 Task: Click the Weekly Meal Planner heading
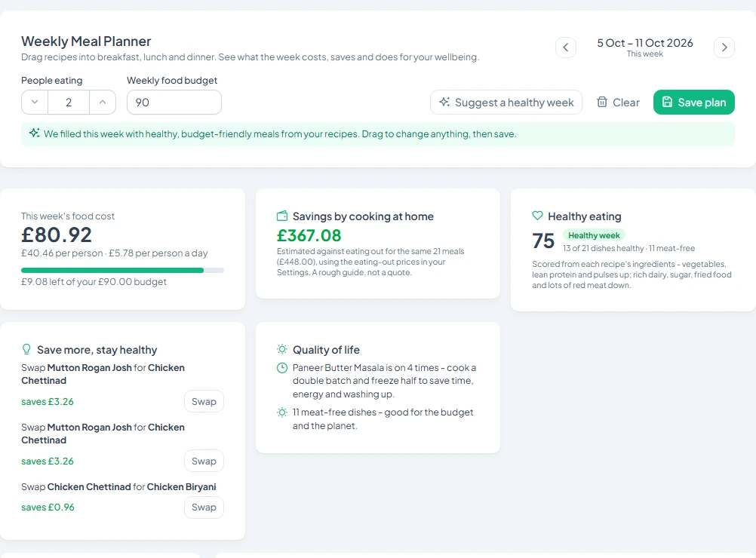tap(86, 41)
